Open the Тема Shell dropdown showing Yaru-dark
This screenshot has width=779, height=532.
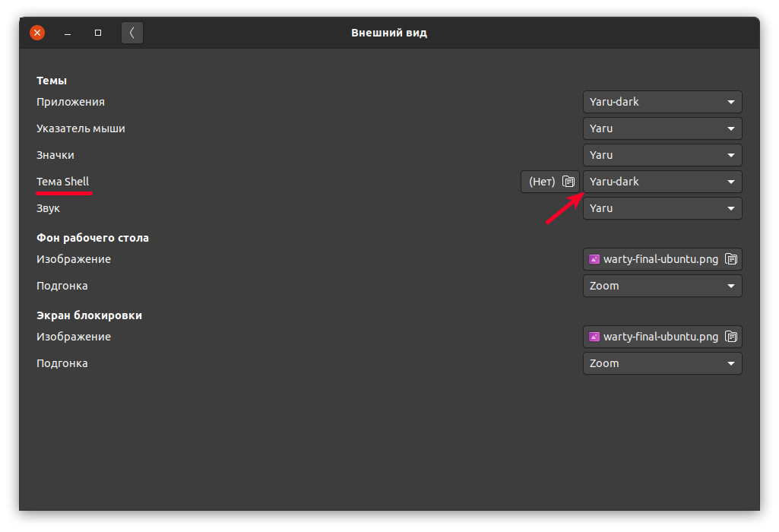click(662, 182)
